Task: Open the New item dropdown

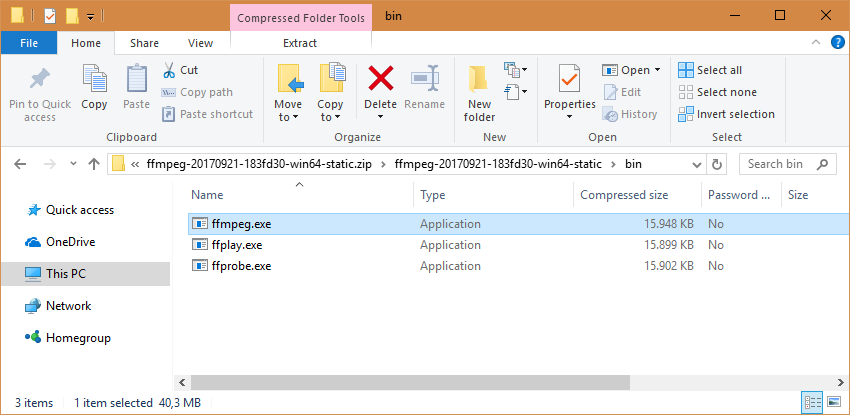Action: [x=516, y=69]
